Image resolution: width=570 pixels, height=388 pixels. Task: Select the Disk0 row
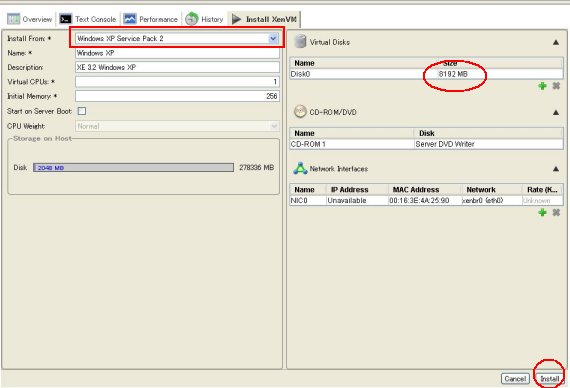(x=426, y=74)
